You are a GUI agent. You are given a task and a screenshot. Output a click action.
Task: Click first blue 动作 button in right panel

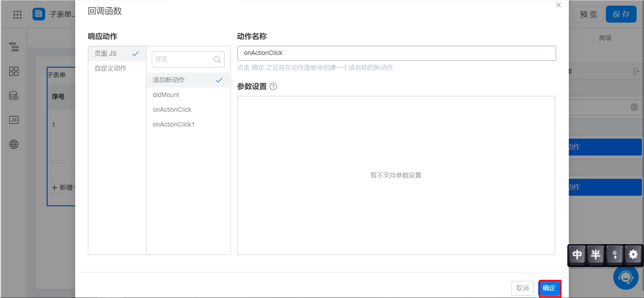(605, 147)
